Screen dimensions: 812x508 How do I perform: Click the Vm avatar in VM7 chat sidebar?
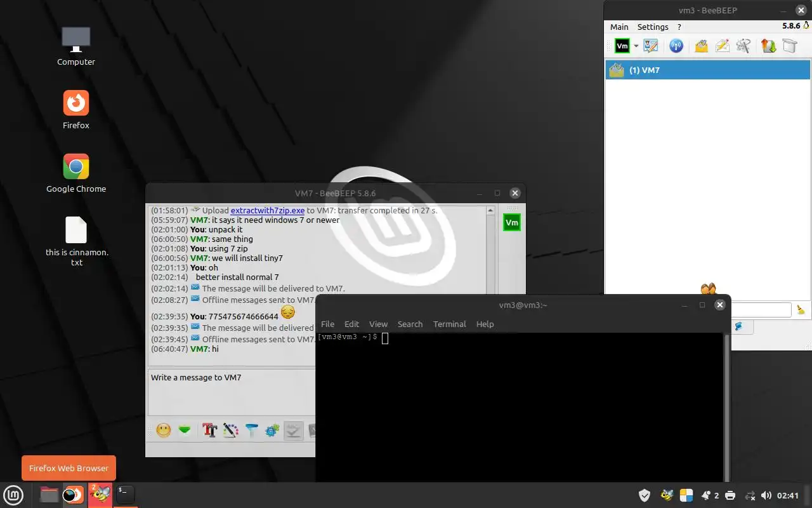coord(511,222)
